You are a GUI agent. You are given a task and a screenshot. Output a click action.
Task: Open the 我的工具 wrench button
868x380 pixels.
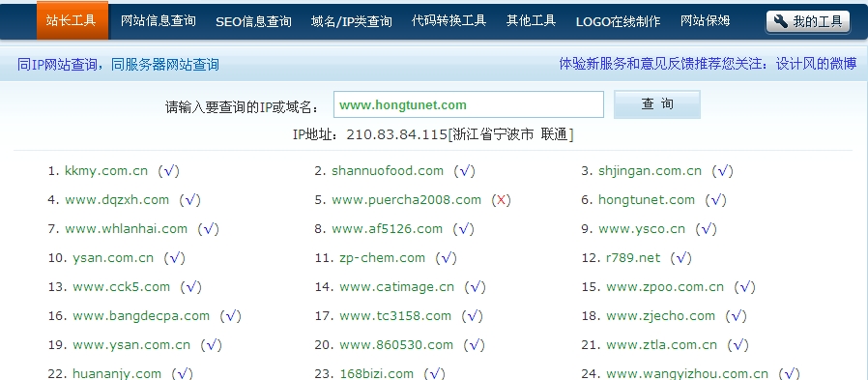coord(808,21)
